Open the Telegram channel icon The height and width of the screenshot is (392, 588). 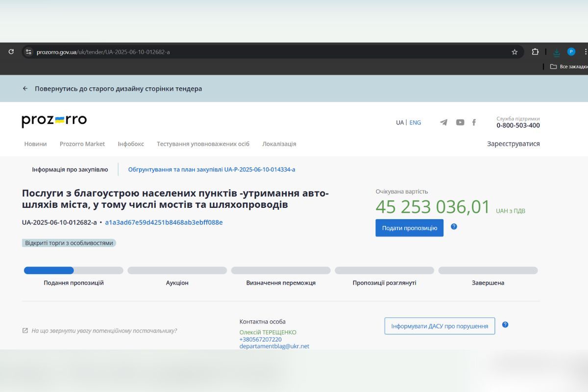click(x=443, y=122)
